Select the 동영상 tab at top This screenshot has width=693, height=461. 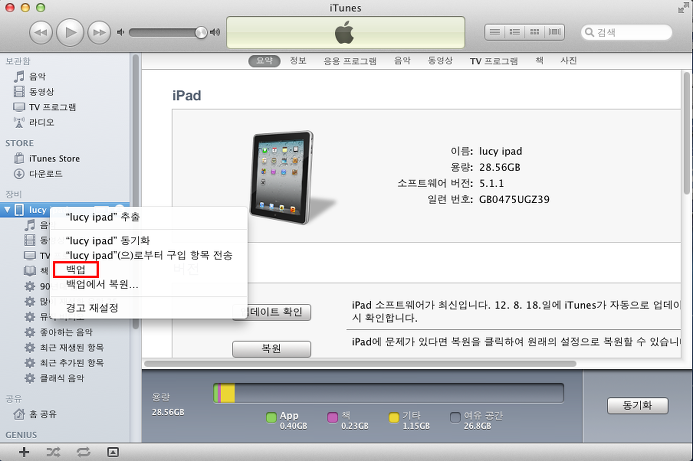[x=440, y=61]
